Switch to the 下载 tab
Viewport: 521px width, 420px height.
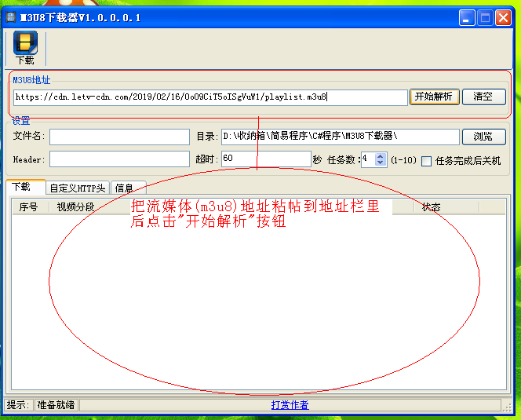click(x=22, y=187)
